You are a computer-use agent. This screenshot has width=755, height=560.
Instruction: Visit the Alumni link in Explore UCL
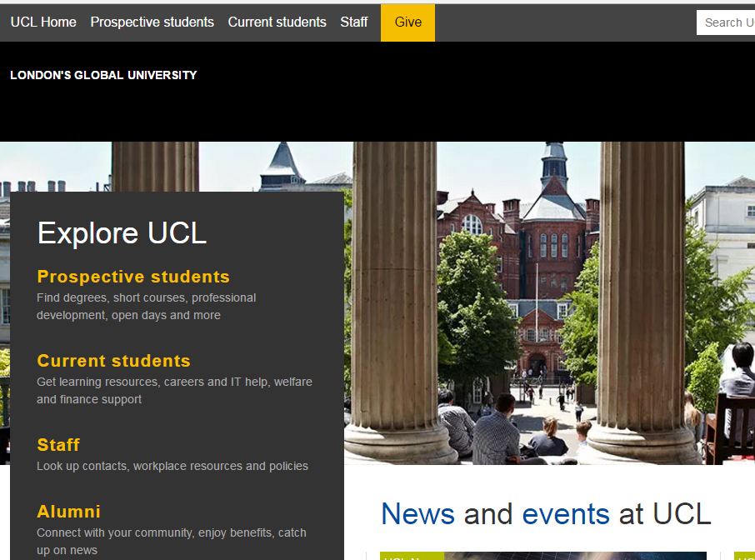point(69,512)
